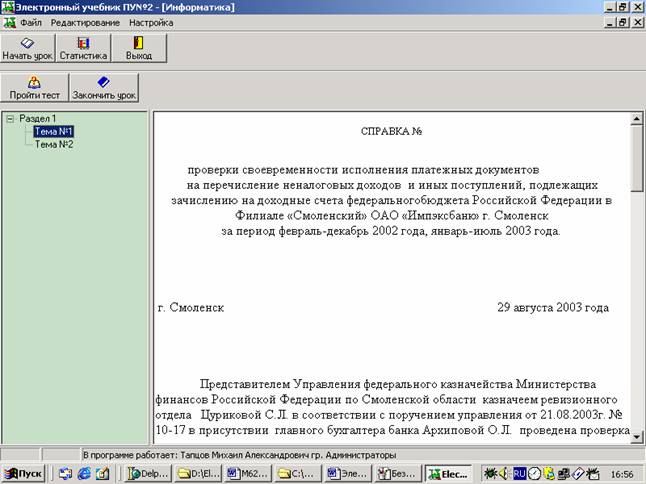Select Тема №1 in the tree
Screen dimensions: 646x484
[x=53, y=131]
